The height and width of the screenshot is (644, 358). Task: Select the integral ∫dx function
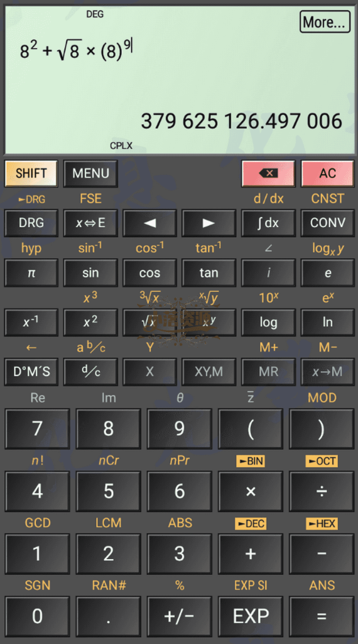pyautogui.click(x=268, y=223)
